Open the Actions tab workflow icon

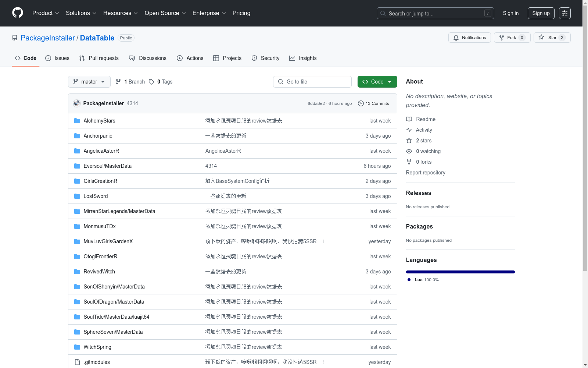point(180,58)
